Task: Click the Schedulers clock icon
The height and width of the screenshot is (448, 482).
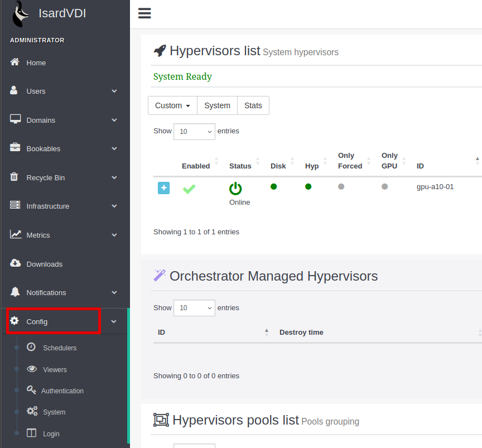Action: click(31, 347)
